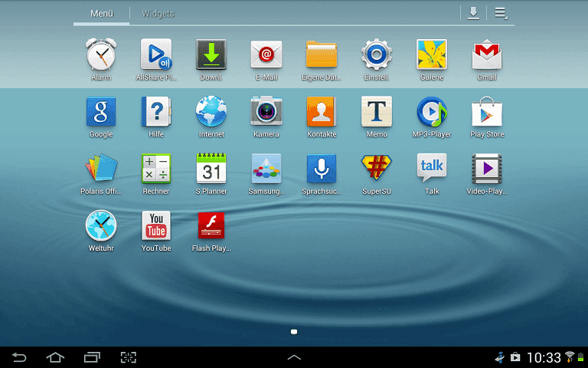Open the Google search app
Viewport: 588px width, 368px height.
(x=101, y=112)
